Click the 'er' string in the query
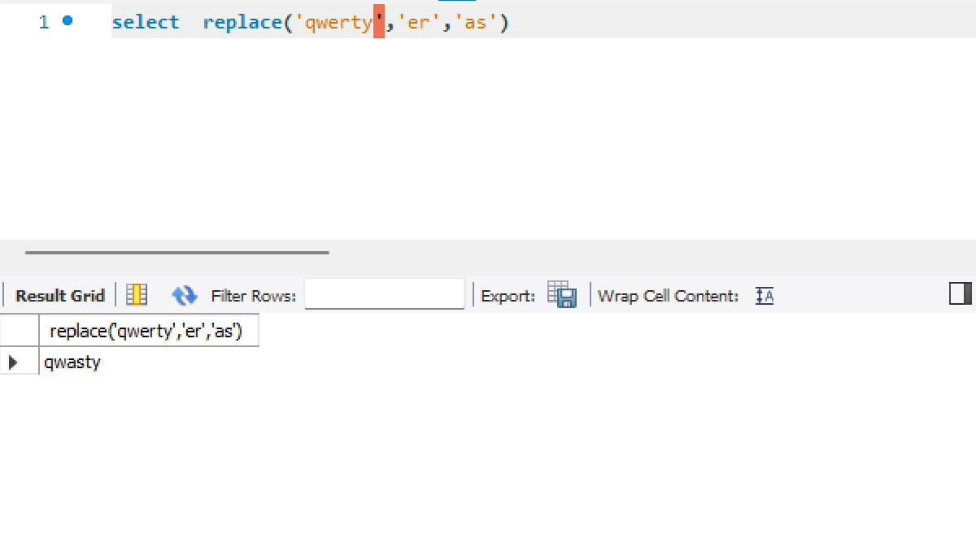 pyautogui.click(x=417, y=23)
